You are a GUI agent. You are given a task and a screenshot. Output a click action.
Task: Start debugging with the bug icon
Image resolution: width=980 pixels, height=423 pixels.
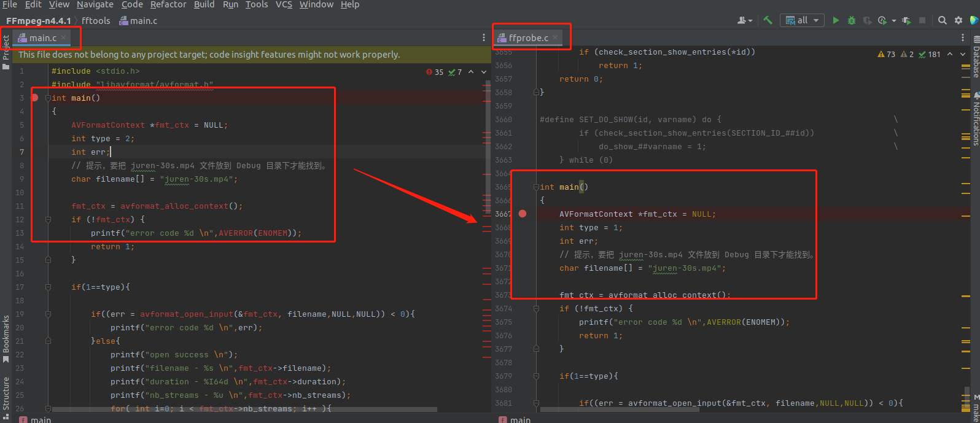851,20
